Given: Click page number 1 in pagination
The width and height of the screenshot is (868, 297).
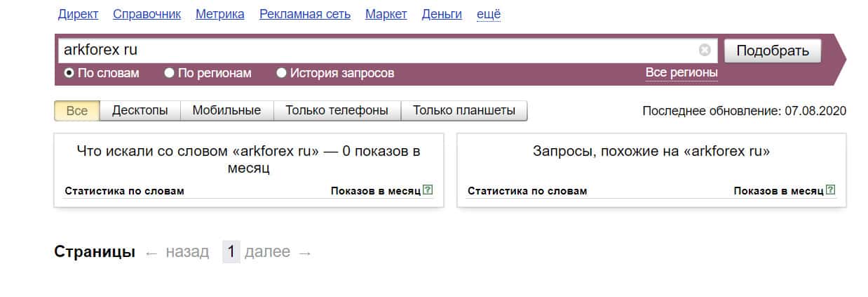Looking at the screenshot, I should click(231, 252).
